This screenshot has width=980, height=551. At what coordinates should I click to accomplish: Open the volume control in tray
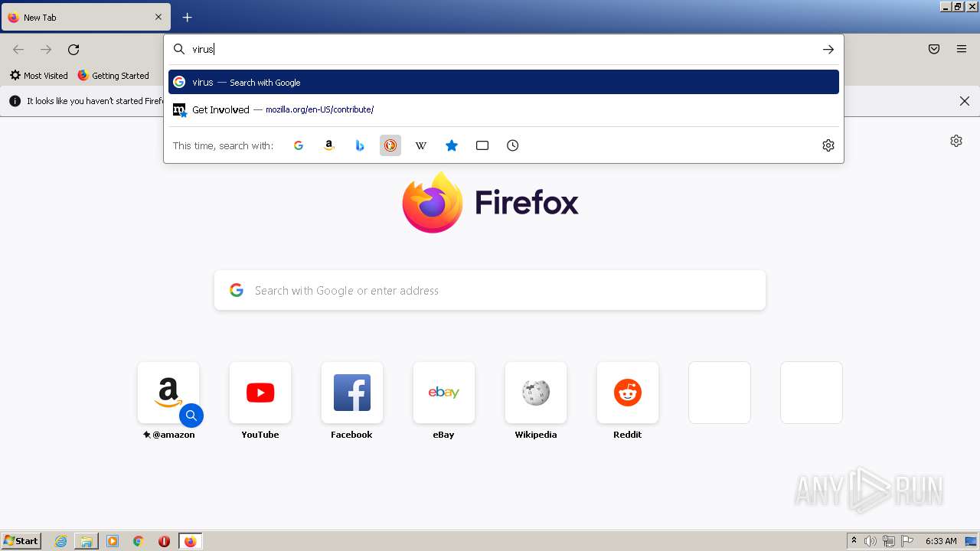[871, 541]
